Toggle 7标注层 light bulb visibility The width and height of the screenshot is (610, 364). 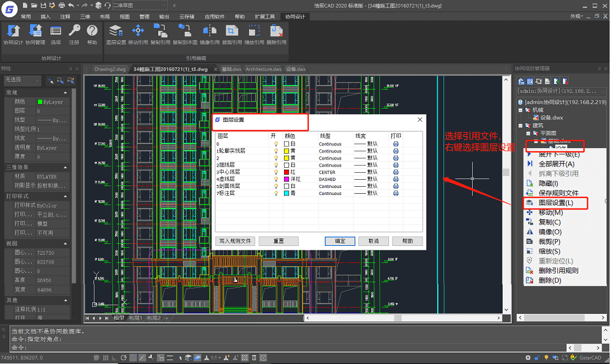[276, 193]
